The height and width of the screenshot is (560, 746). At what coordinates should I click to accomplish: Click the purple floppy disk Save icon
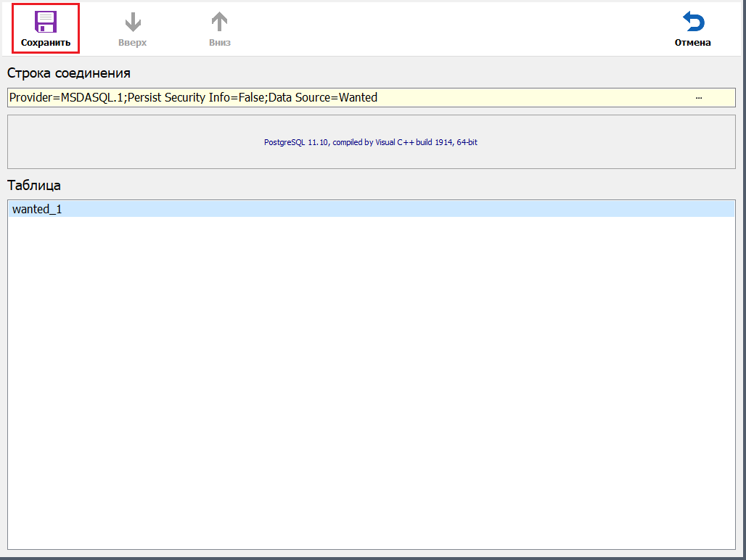[x=46, y=22]
